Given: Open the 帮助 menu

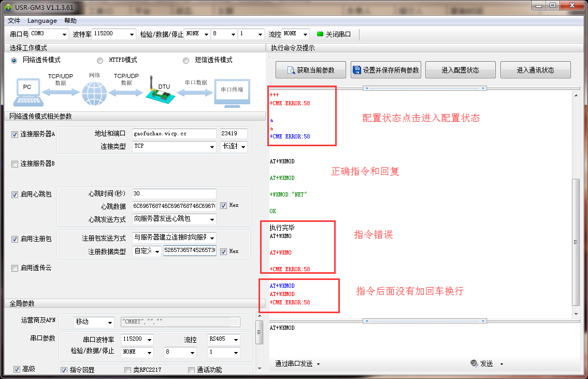Looking at the screenshot, I should tap(70, 20).
